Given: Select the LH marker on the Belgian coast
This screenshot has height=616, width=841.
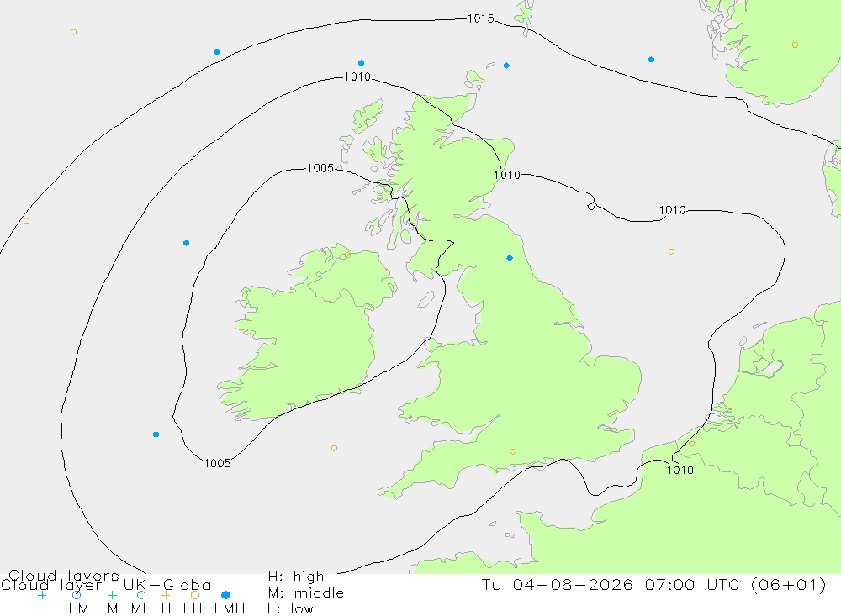Looking at the screenshot, I should coord(691,444).
